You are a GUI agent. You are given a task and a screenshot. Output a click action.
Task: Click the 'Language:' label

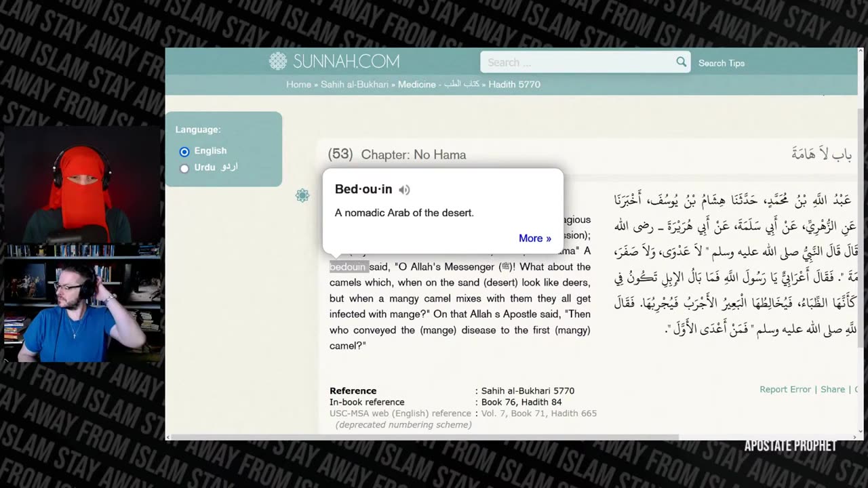coord(198,129)
